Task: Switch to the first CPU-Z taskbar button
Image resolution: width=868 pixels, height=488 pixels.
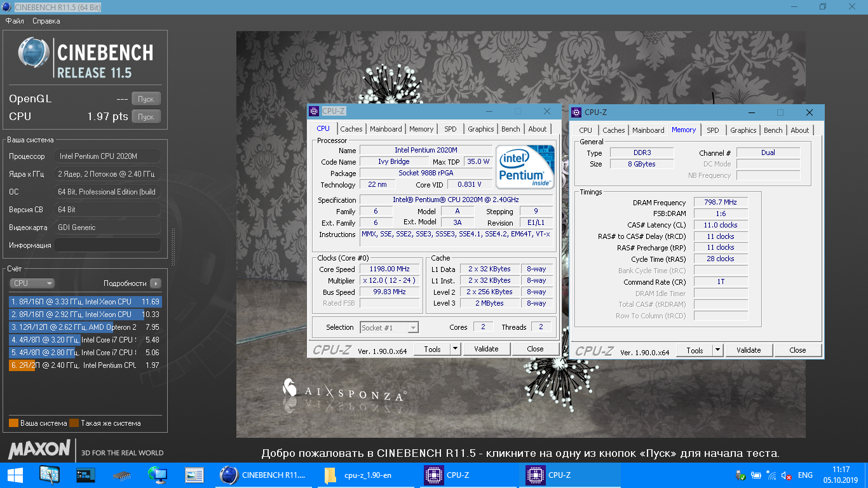Action: [x=467, y=475]
